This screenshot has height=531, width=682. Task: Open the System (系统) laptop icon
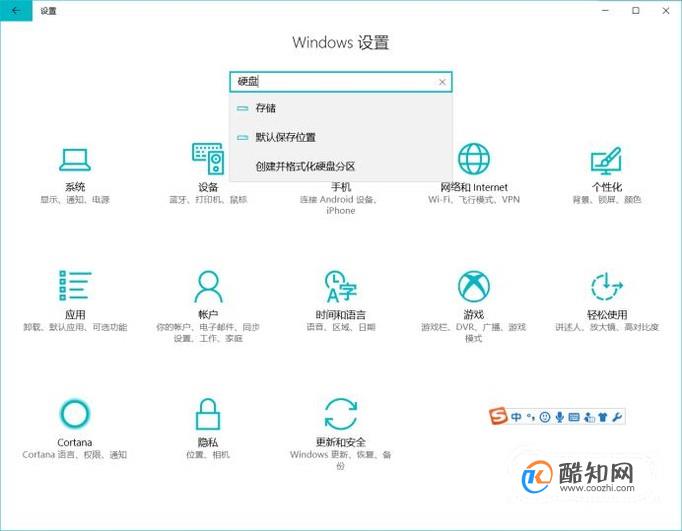point(75,160)
